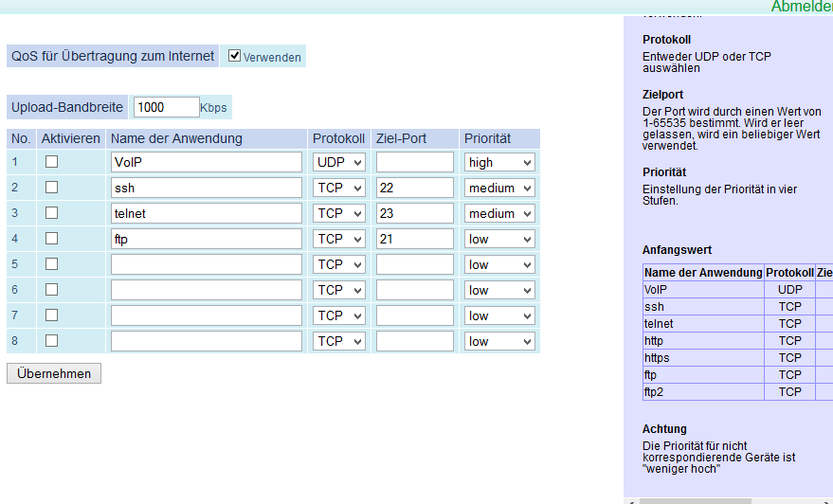Screen dimensions: 833x504
Task: Click the Übernehmen button
Action: coord(54,373)
